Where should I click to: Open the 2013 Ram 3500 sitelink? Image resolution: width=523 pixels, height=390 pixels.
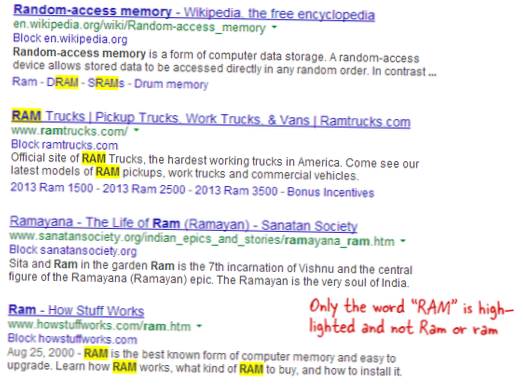(x=236, y=191)
